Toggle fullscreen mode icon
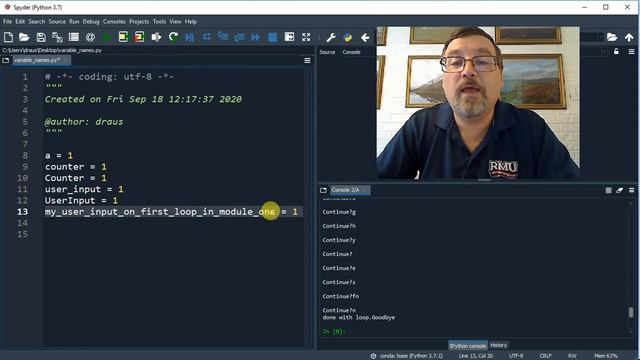Viewport: 640px width, 360px height. pyautogui.click(x=306, y=37)
